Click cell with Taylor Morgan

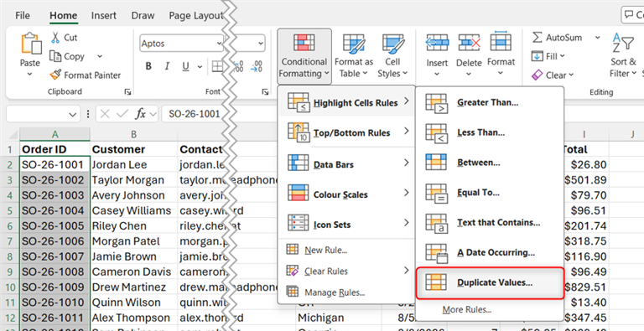tap(134, 180)
